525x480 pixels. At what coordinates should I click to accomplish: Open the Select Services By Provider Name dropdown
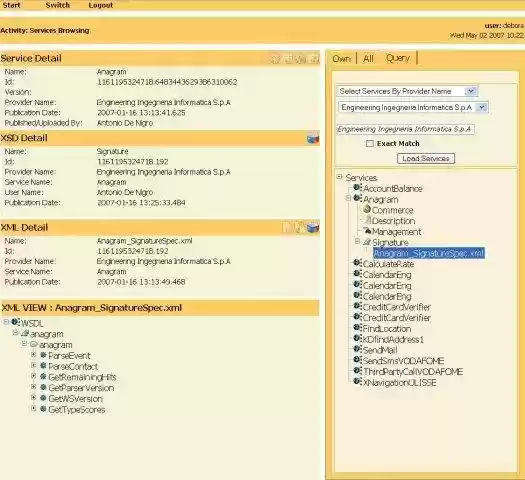[470, 91]
